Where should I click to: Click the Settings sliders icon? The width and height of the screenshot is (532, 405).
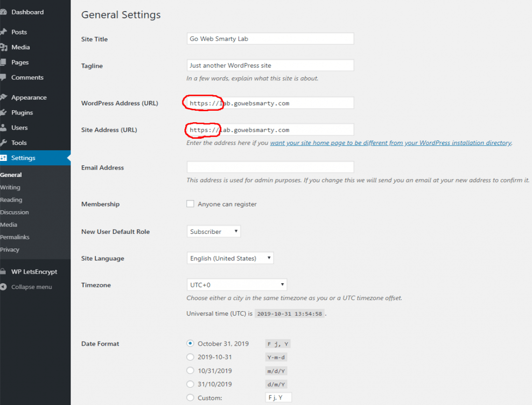pyautogui.click(x=3, y=158)
